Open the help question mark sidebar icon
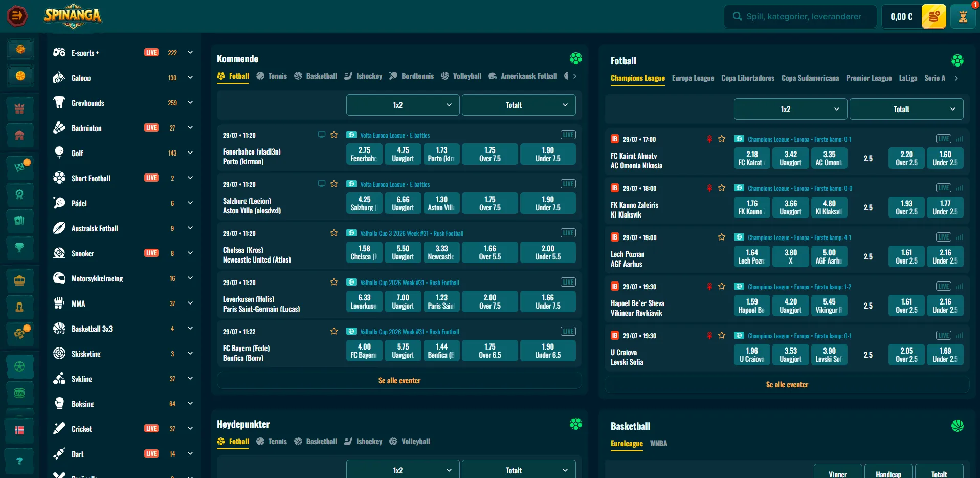The height and width of the screenshot is (478, 980). tap(19, 461)
